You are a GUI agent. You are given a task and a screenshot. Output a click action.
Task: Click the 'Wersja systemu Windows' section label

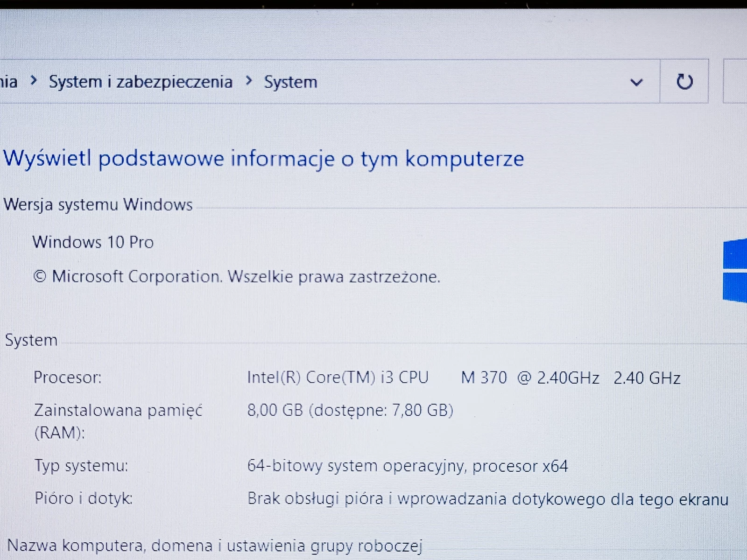pyautogui.click(x=98, y=205)
